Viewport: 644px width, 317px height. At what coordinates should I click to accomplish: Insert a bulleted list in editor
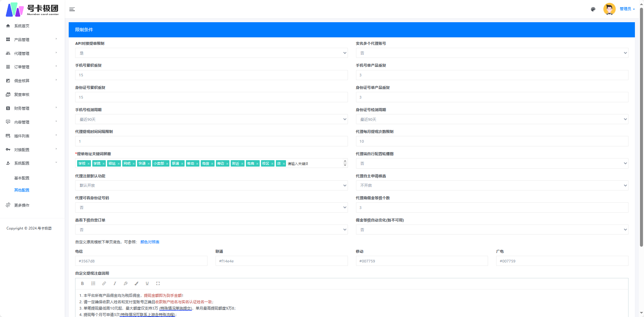click(93, 283)
